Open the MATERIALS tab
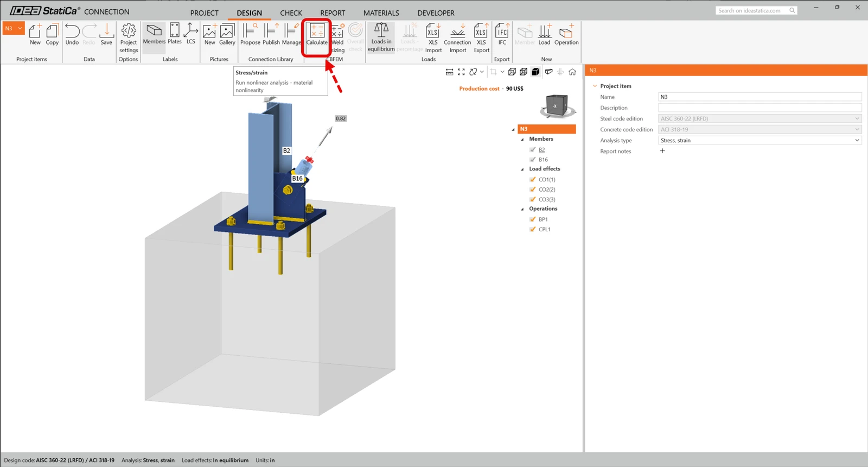The image size is (868, 467). [381, 13]
